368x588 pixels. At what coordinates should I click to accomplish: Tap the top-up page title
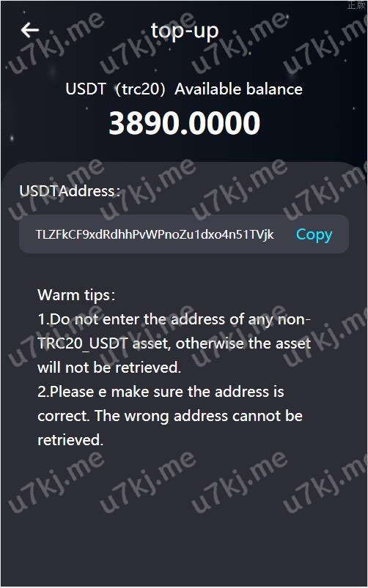185,31
